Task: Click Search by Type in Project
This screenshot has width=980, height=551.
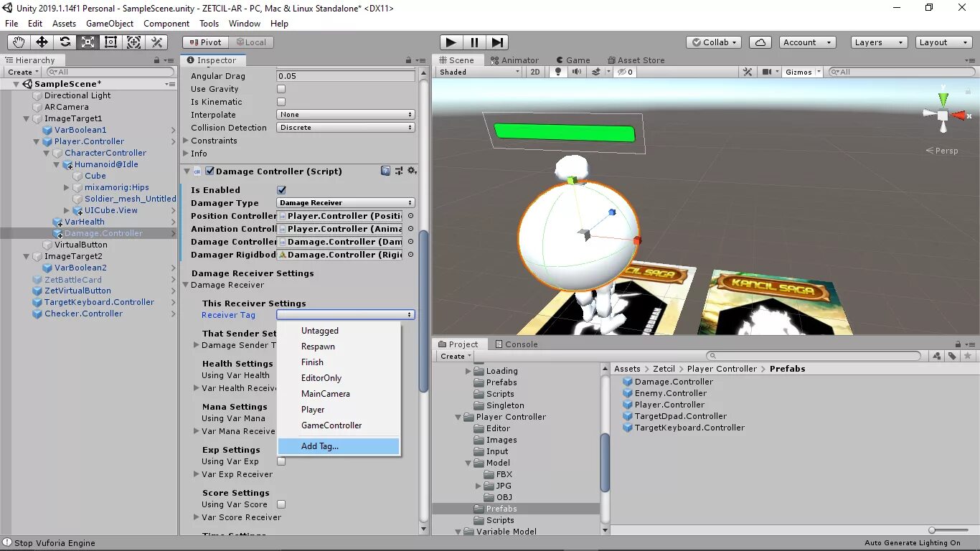Action: click(x=936, y=356)
